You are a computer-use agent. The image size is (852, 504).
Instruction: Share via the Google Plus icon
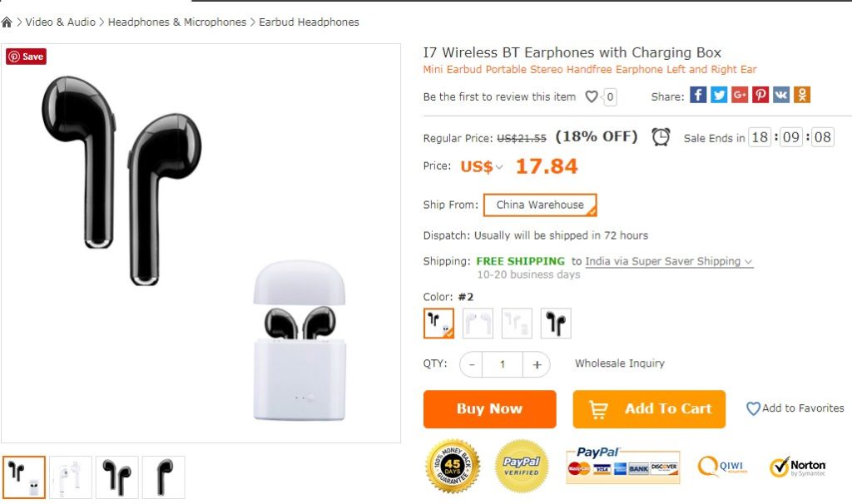(740, 96)
